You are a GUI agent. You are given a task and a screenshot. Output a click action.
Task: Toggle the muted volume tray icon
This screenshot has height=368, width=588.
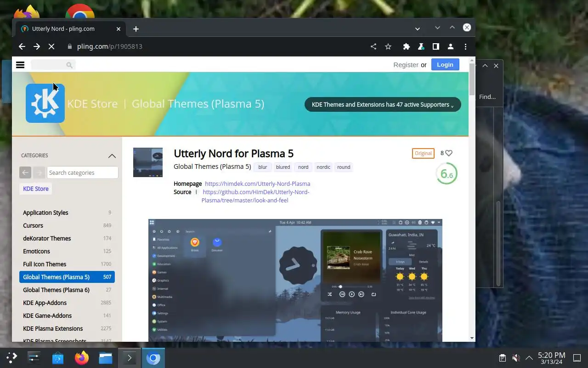[x=516, y=357]
